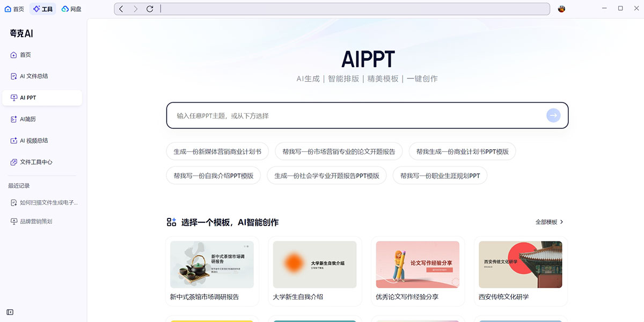Click the house icon in the top 首页 tab
Image resolution: width=644 pixels, height=322 pixels.
tap(8, 9)
